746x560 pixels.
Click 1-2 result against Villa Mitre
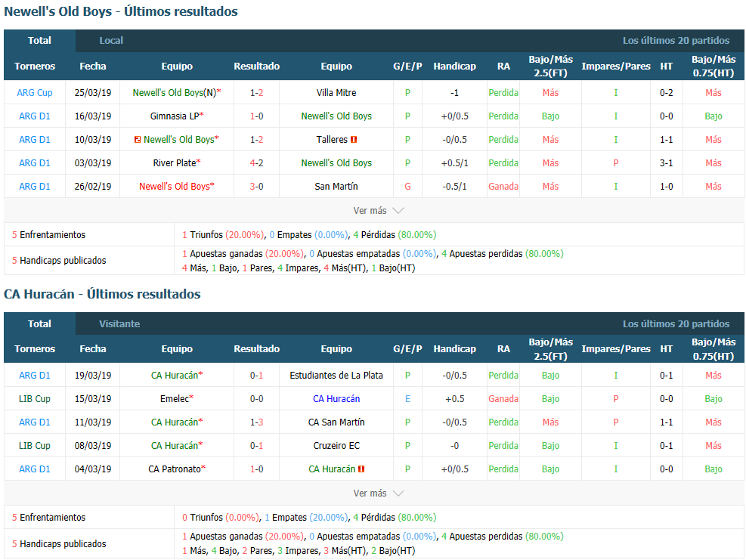click(256, 93)
